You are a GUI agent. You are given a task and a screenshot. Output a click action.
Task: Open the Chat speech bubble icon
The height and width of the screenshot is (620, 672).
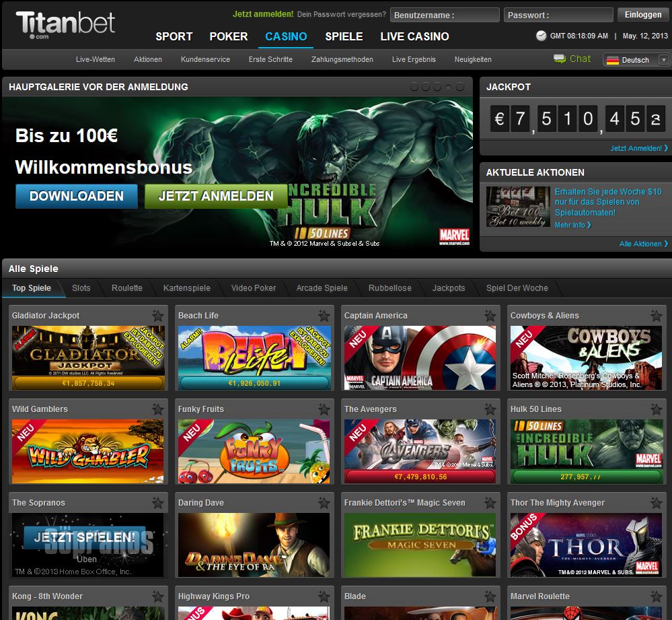pos(560,59)
